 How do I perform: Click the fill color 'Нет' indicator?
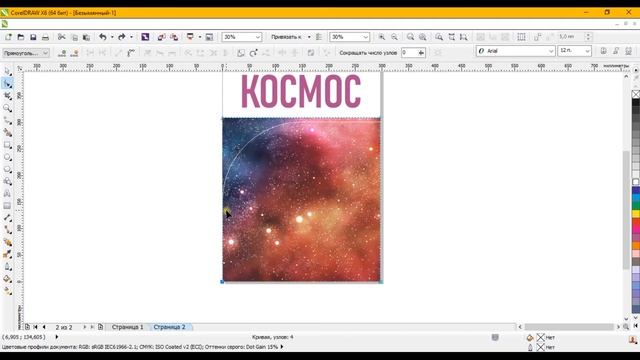(x=545, y=338)
